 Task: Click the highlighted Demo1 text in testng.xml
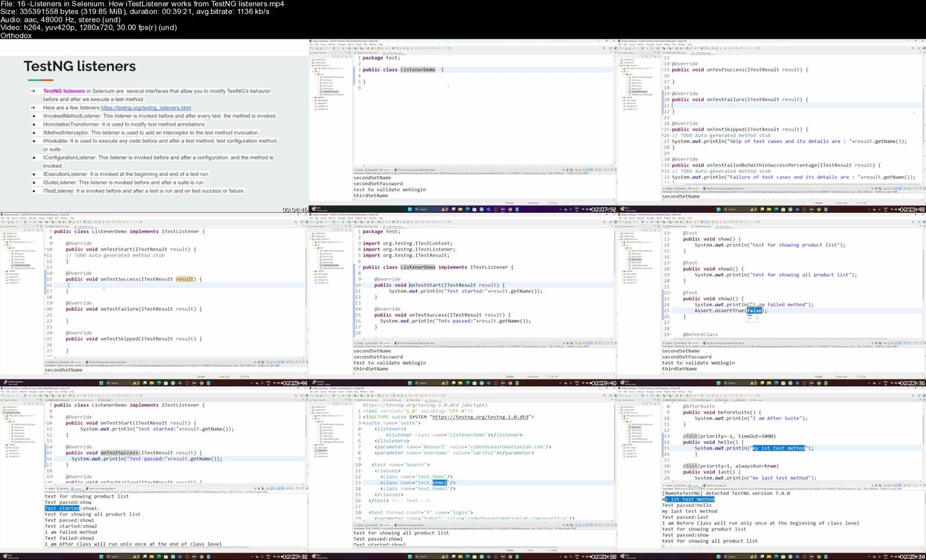point(439,482)
